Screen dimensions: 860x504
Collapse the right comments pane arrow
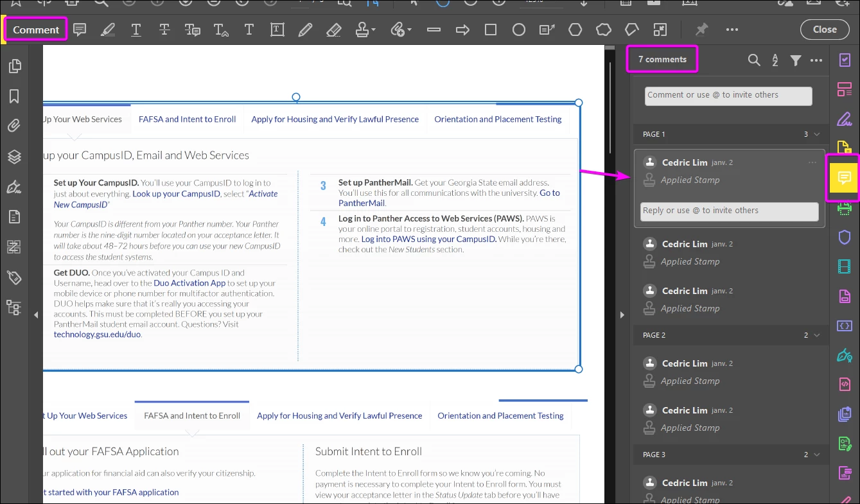click(x=622, y=315)
